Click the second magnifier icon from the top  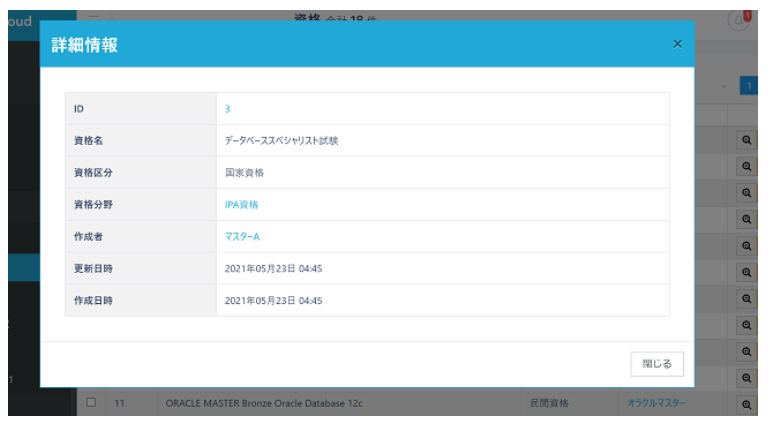coord(746,167)
